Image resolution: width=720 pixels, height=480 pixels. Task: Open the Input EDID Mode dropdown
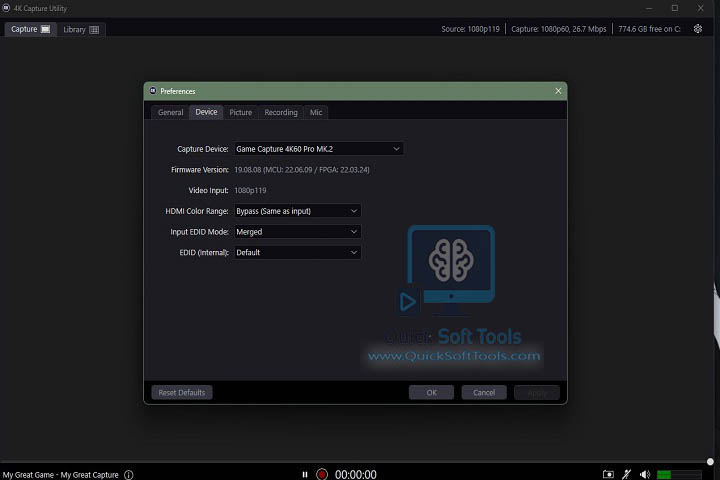297,232
